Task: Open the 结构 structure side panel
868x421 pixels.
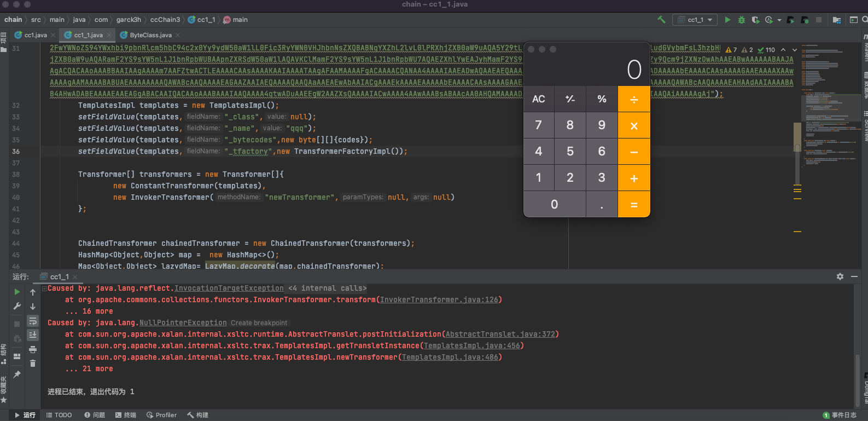Action: point(4,353)
